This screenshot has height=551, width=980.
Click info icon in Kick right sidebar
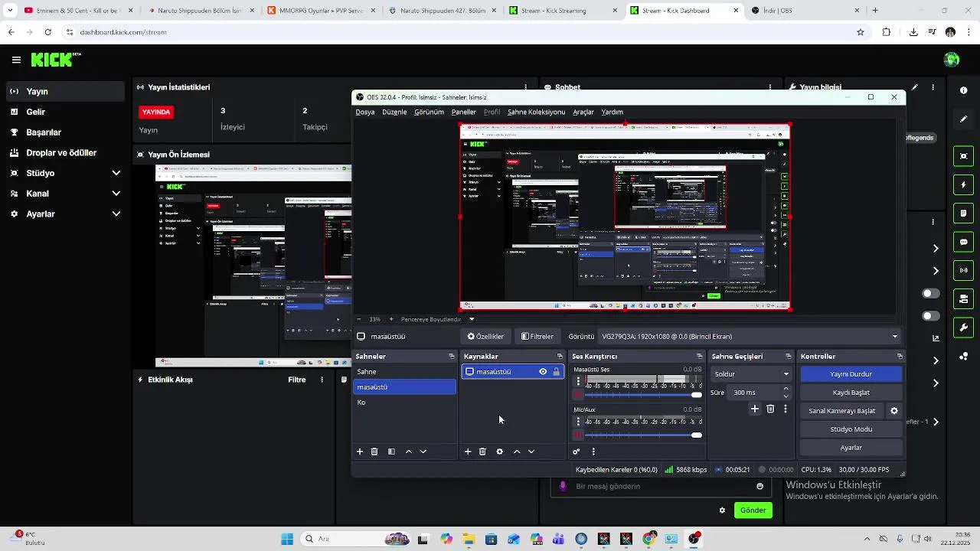(x=963, y=90)
